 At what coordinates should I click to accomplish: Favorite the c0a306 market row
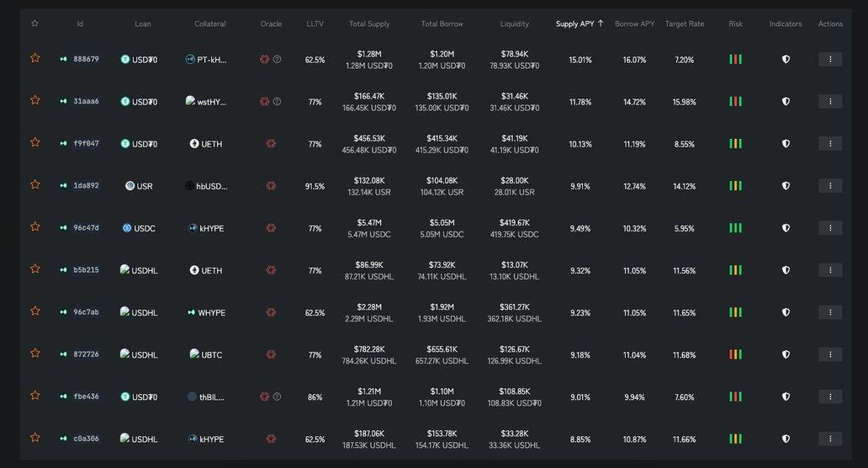(35, 438)
